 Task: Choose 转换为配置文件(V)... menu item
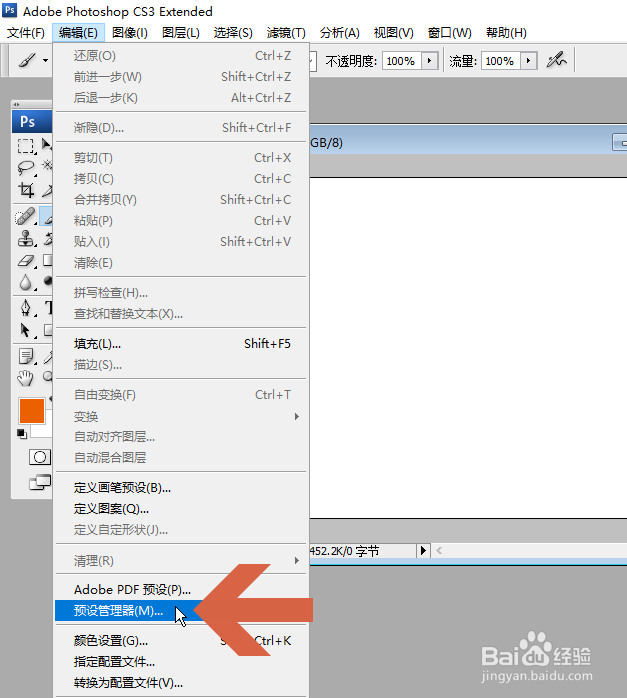coord(182,682)
